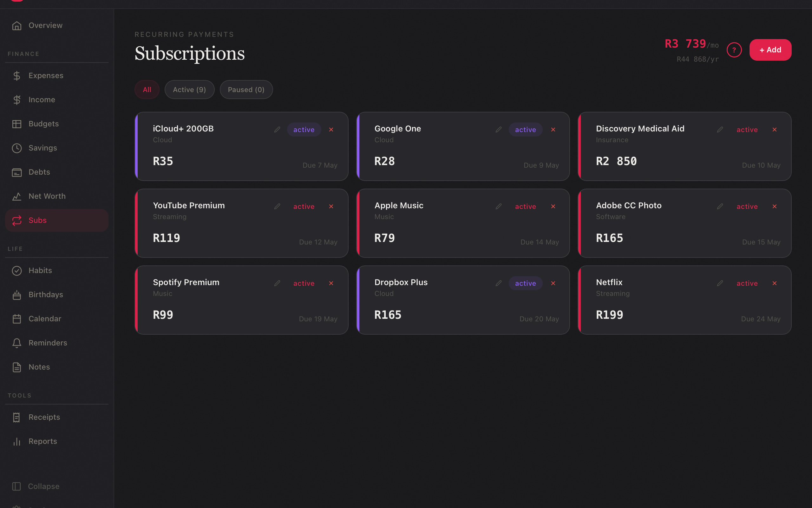Delete the iCloud+ 200GB subscription
Screen dimensions: 812x508
click(331, 130)
